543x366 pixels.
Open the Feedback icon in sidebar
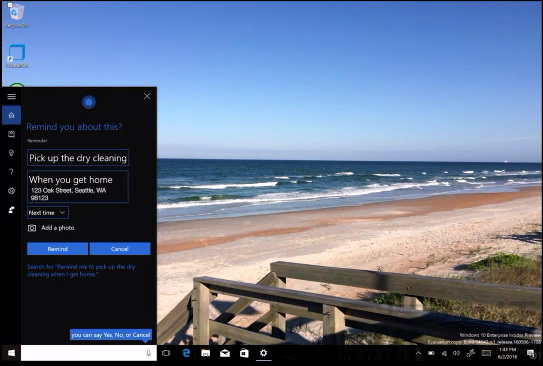click(x=11, y=209)
